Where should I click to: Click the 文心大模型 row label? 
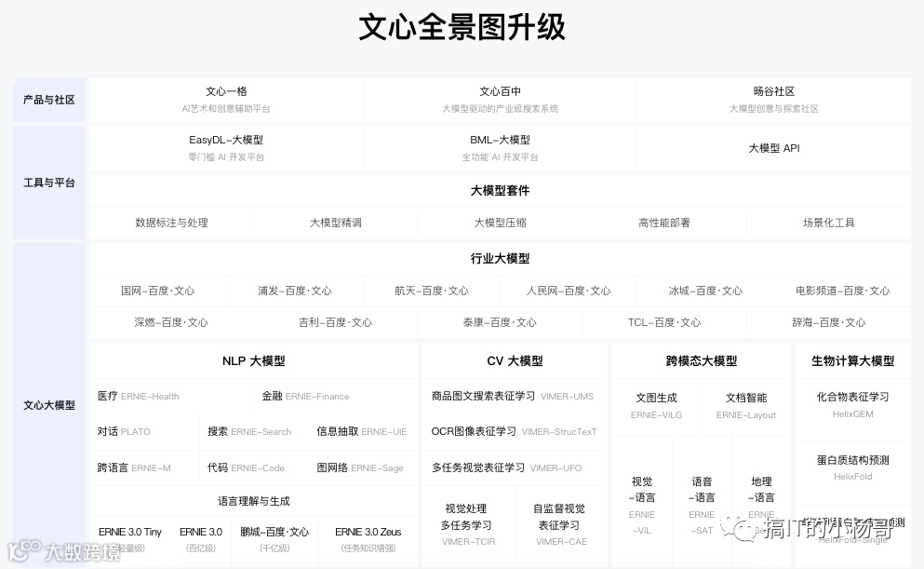click(x=49, y=405)
